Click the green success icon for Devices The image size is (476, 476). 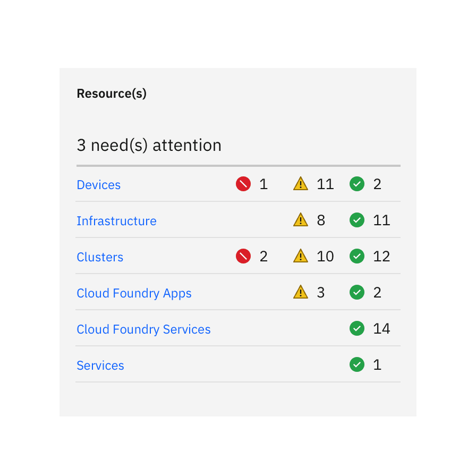tap(357, 184)
